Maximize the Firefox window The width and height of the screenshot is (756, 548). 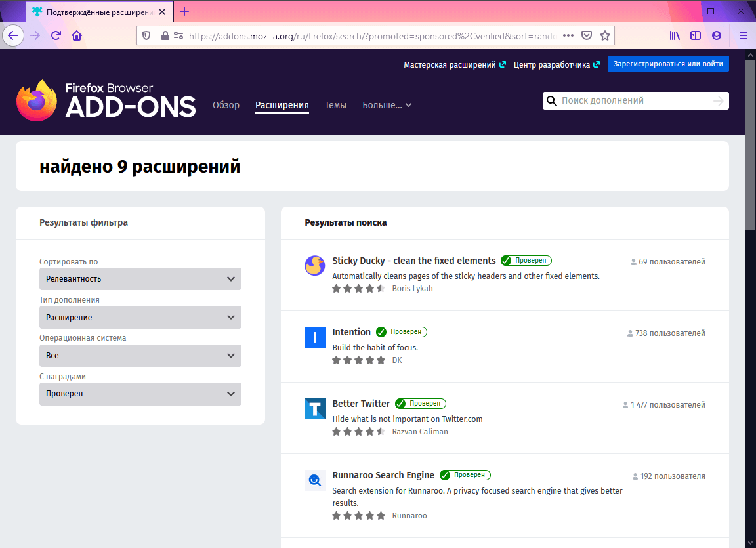711,11
